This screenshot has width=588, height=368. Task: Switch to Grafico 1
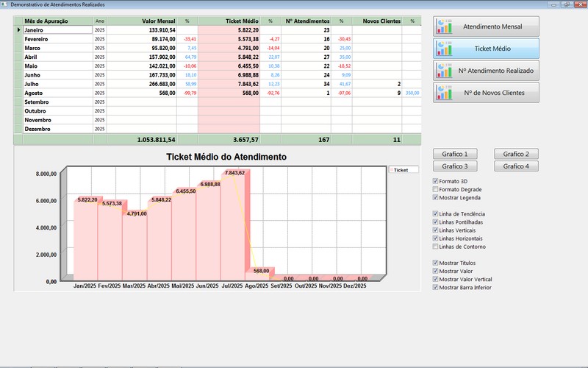pyautogui.click(x=455, y=154)
